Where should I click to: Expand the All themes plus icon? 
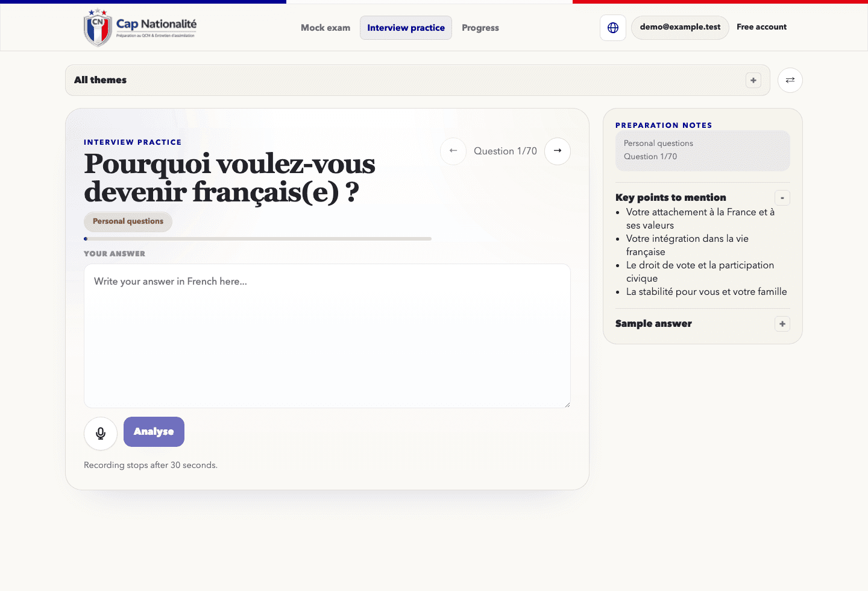point(753,80)
